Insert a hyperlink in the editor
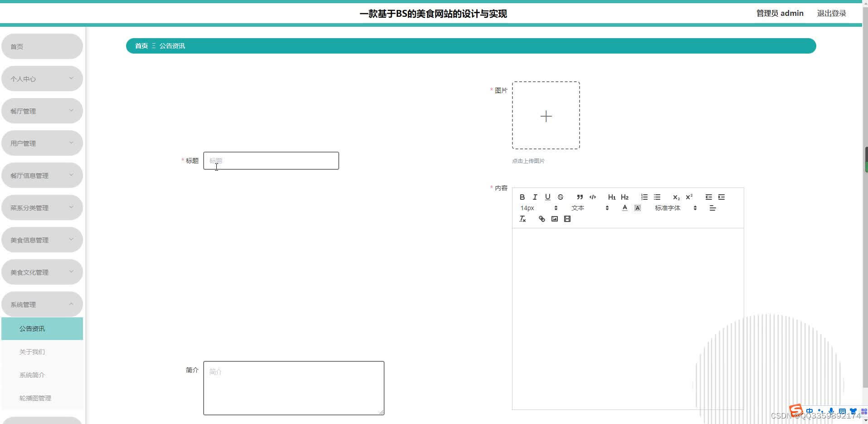868x424 pixels. [541, 219]
